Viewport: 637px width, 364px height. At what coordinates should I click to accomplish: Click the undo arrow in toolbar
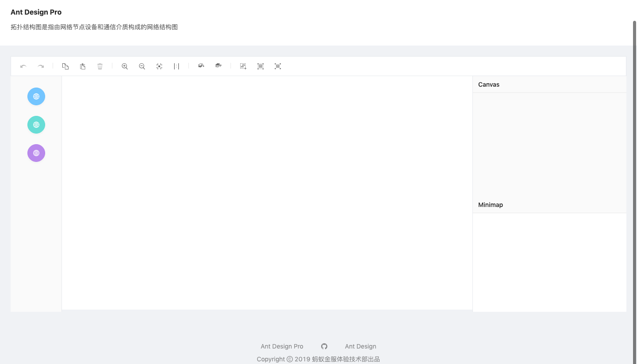coord(23,66)
